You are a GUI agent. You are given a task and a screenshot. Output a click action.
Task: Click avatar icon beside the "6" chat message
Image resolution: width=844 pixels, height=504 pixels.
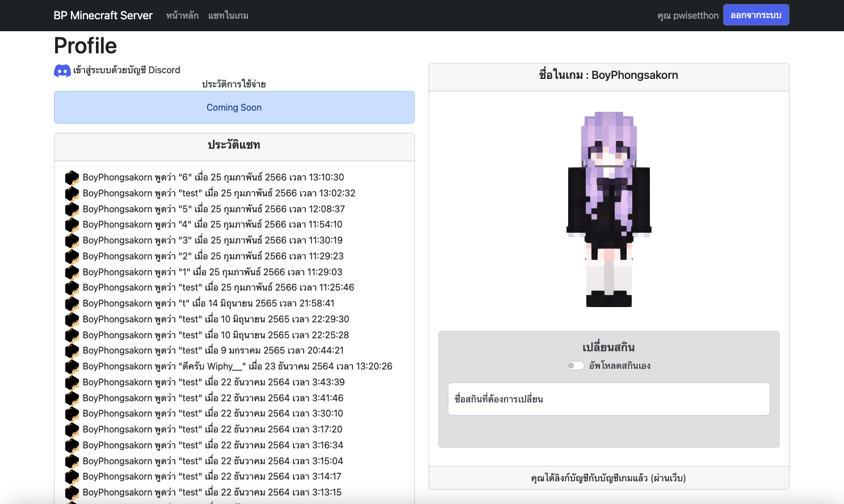[x=72, y=178]
